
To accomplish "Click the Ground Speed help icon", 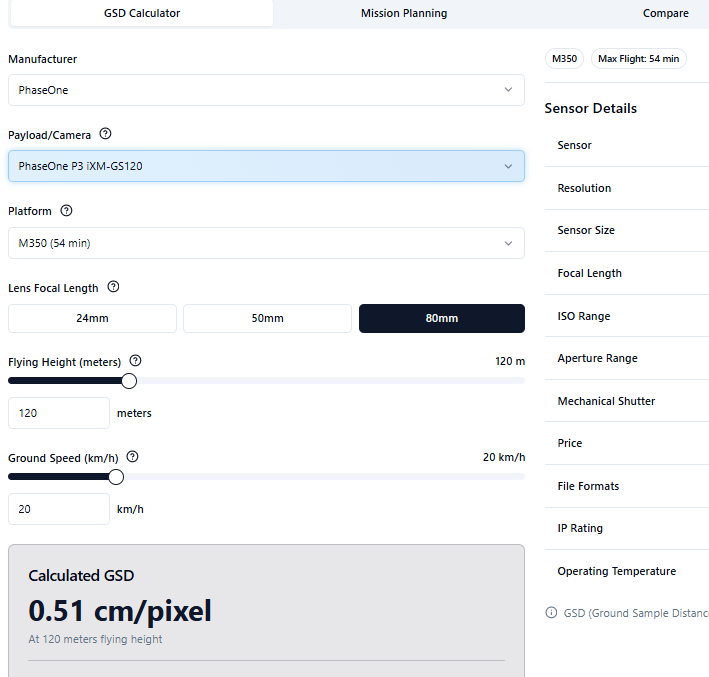I will (132, 457).
